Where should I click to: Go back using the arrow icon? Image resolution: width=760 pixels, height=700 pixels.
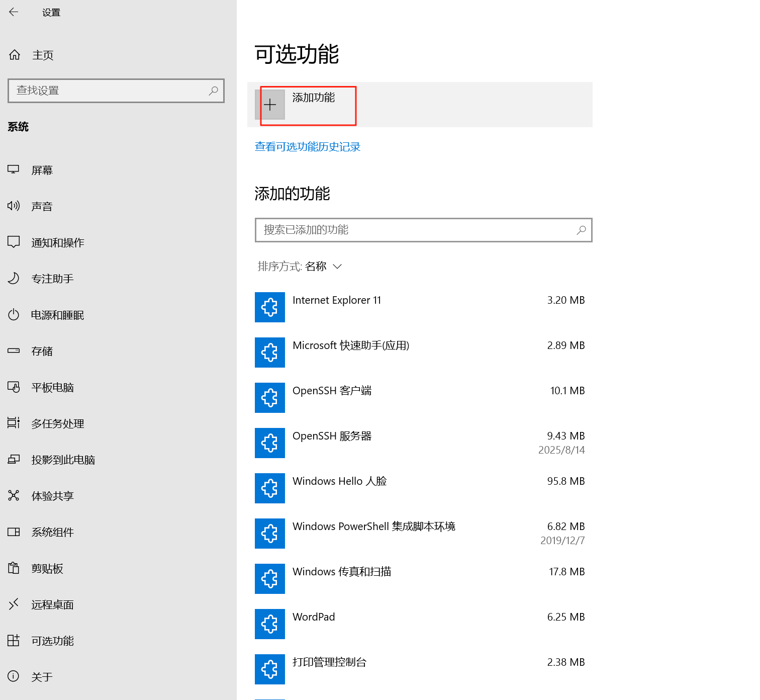pos(14,12)
